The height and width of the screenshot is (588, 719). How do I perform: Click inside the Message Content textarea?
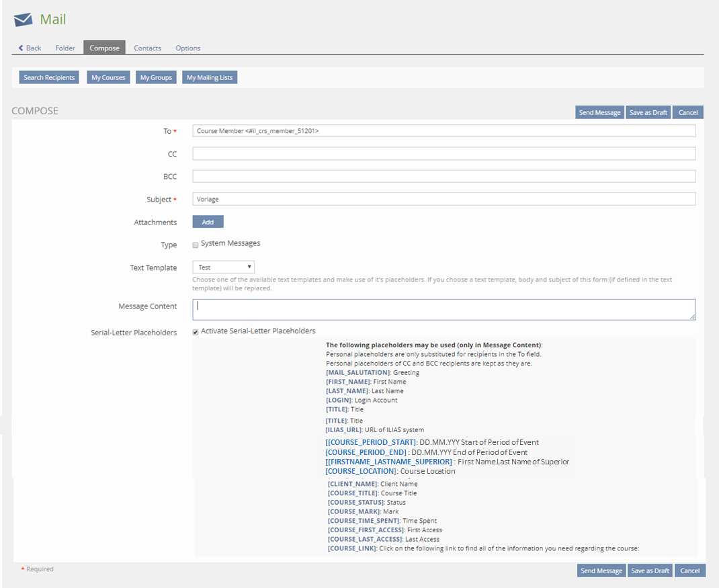point(443,310)
